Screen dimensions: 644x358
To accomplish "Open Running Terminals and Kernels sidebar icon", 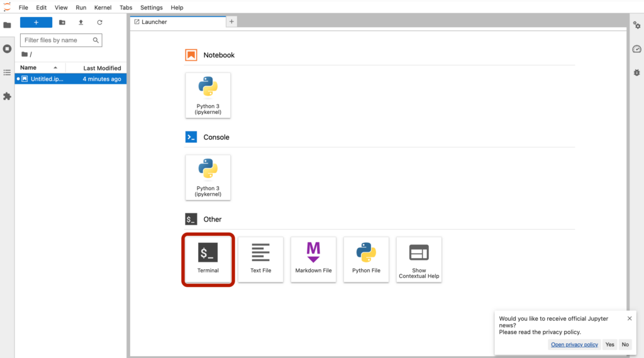I will [7, 49].
